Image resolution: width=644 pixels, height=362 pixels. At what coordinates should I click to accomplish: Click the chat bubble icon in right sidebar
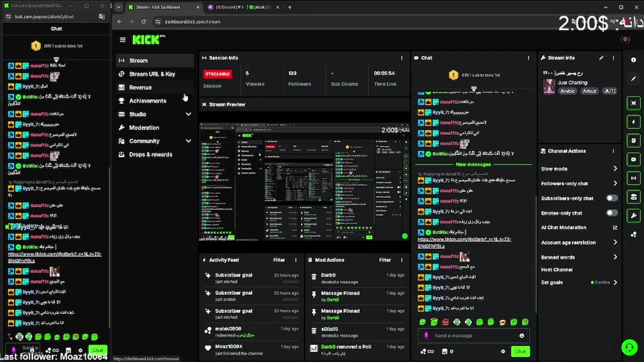click(x=633, y=159)
